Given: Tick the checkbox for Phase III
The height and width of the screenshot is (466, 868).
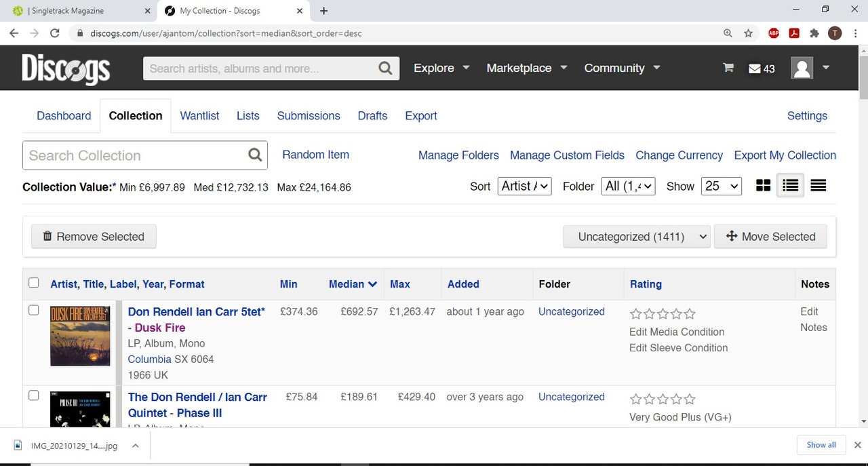Looking at the screenshot, I should (x=34, y=395).
